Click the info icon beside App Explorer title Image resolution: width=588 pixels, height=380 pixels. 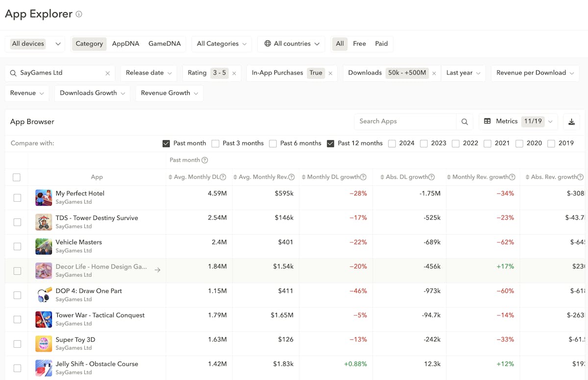(79, 14)
